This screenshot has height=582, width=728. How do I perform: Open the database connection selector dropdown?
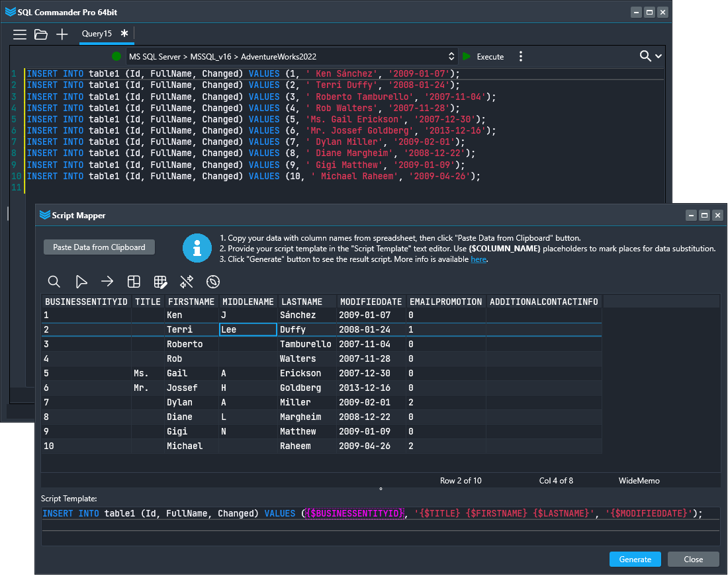coord(451,56)
